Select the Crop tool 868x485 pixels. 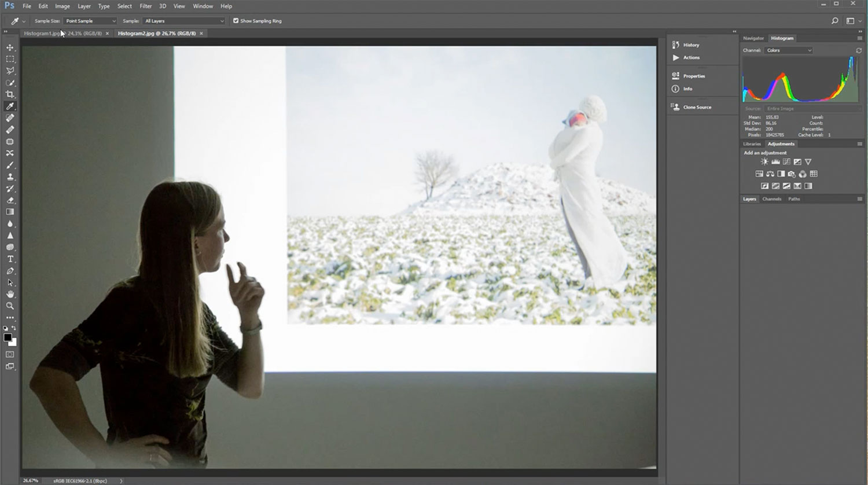(10, 94)
